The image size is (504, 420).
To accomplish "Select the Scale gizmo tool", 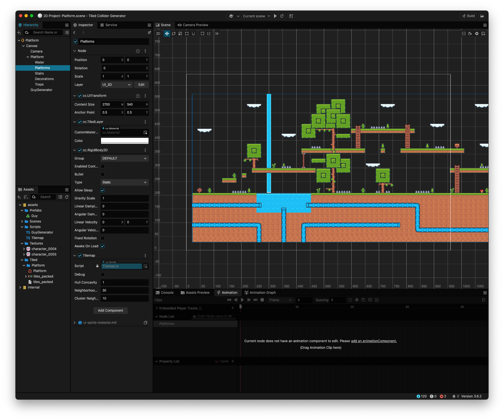I will [180, 34].
